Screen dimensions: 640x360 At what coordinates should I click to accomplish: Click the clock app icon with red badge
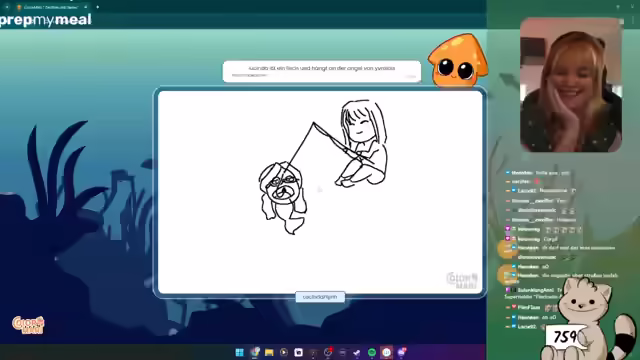point(328,352)
